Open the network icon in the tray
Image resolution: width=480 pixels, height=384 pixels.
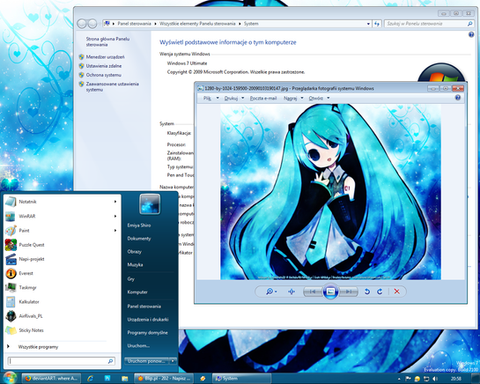click(426, 379)
